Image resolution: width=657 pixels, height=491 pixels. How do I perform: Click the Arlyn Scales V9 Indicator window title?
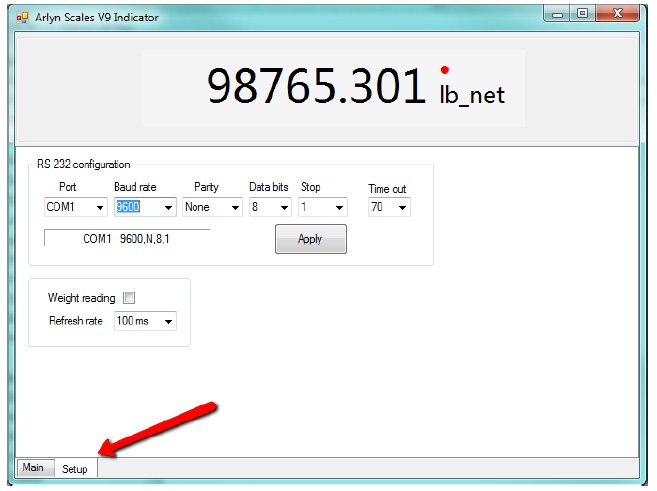click(x=97, y=18)
